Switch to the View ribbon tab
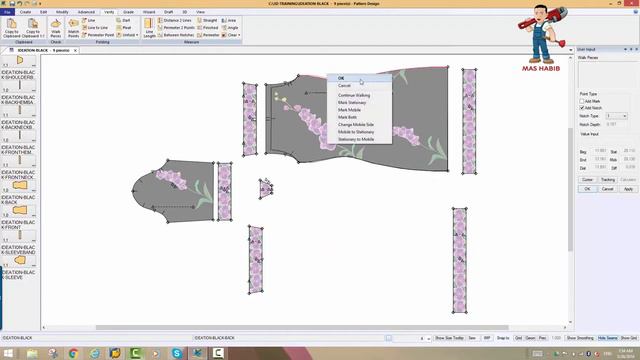640x360 pixels. tap(200, 12)
